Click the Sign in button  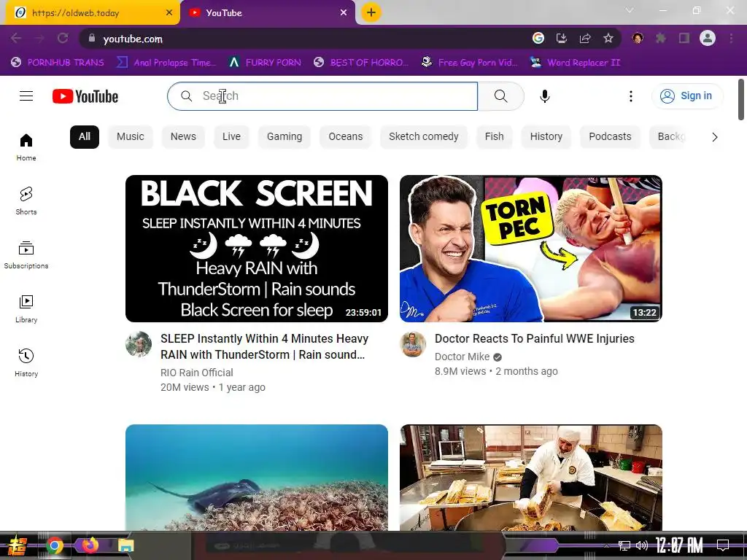tap(687, 96)
